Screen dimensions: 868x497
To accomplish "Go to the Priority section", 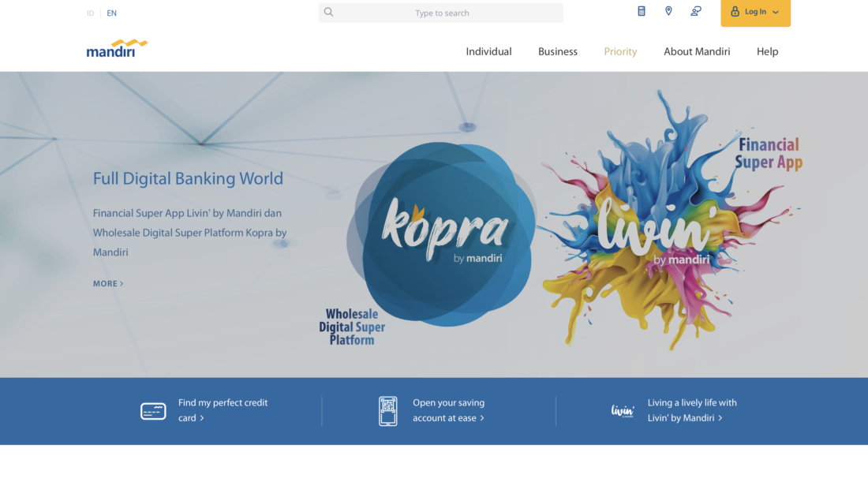I will [x=620, y=52].
